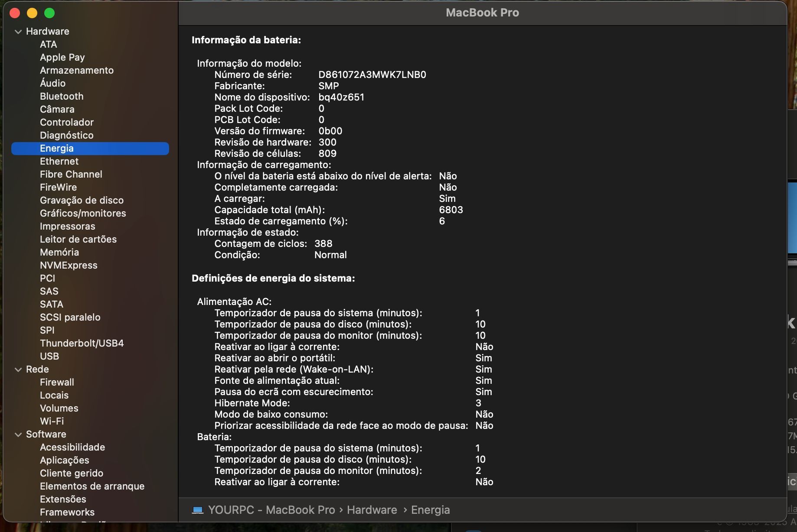Click the serial number D861072A3MWK7LNB0
797x532 pixels.
[372, 75]
